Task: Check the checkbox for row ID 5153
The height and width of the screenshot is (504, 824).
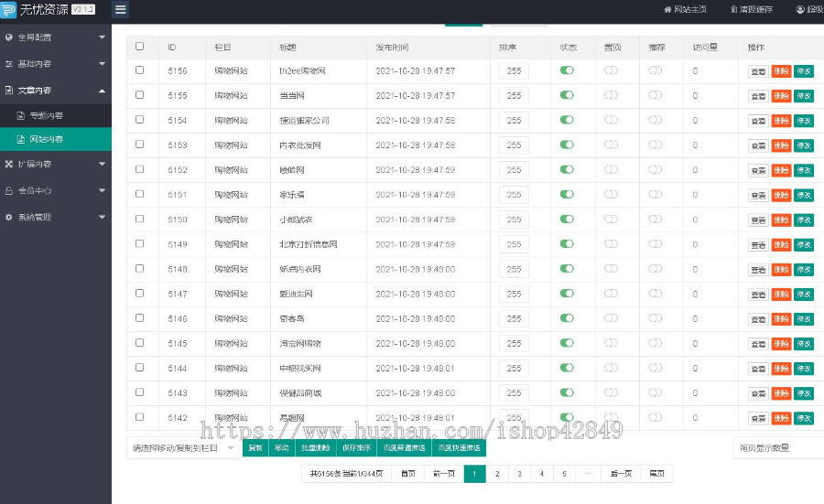Action: 139,144
